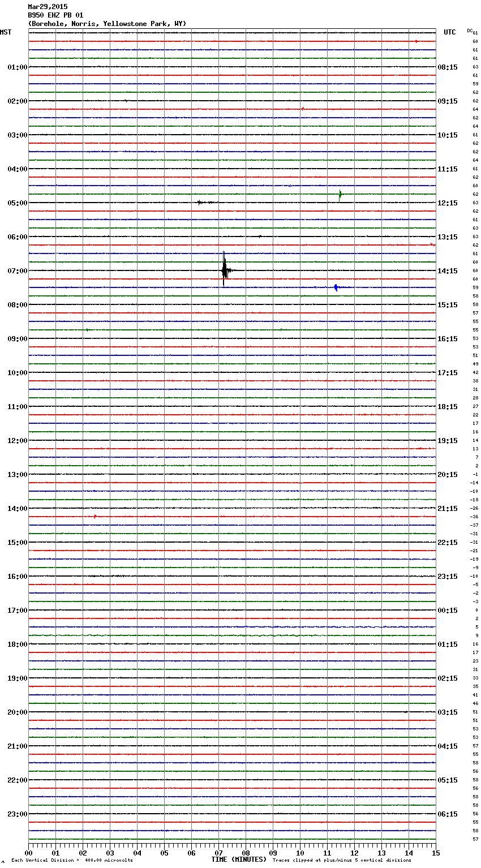
Task: Select the 20:00 MST row label
Action: [17, 712]
